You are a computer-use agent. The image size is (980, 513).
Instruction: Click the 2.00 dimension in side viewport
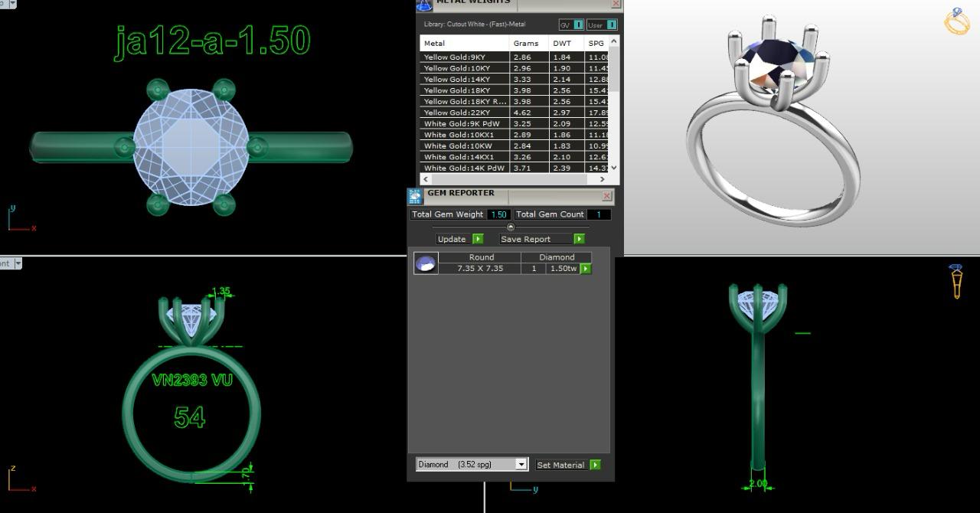tap(758, 483)
